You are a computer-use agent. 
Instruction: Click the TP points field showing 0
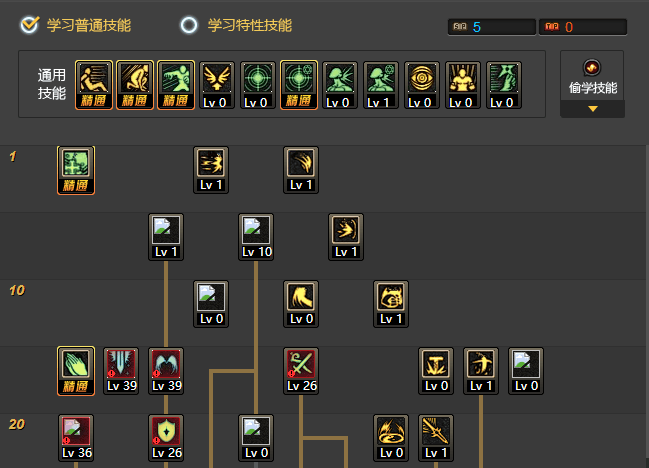(x=583, y=27)
